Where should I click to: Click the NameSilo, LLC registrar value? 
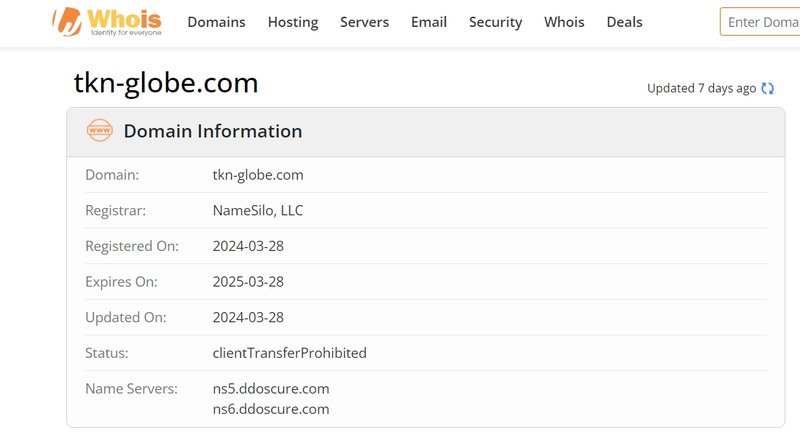tap(258, 210)
